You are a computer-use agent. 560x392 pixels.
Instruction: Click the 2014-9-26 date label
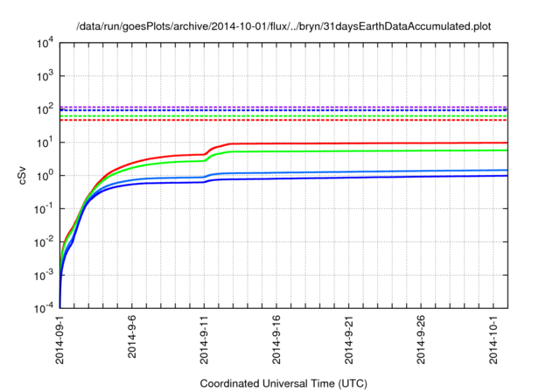[421, 339]
